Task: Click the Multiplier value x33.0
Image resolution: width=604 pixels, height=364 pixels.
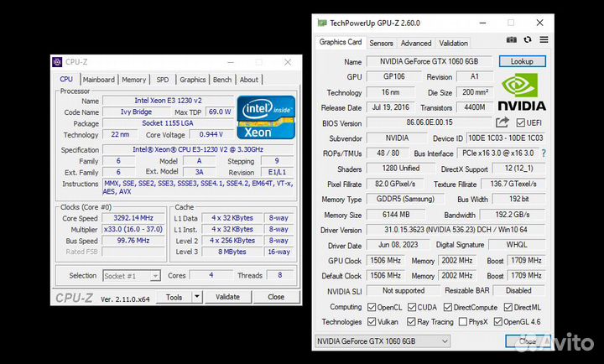Action: 133,229
